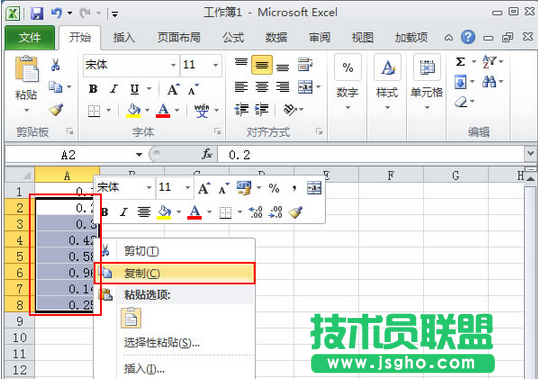538x379 pixels.
Task: Click the Cut scissors icon in ribbon
Action: [55, 64]
